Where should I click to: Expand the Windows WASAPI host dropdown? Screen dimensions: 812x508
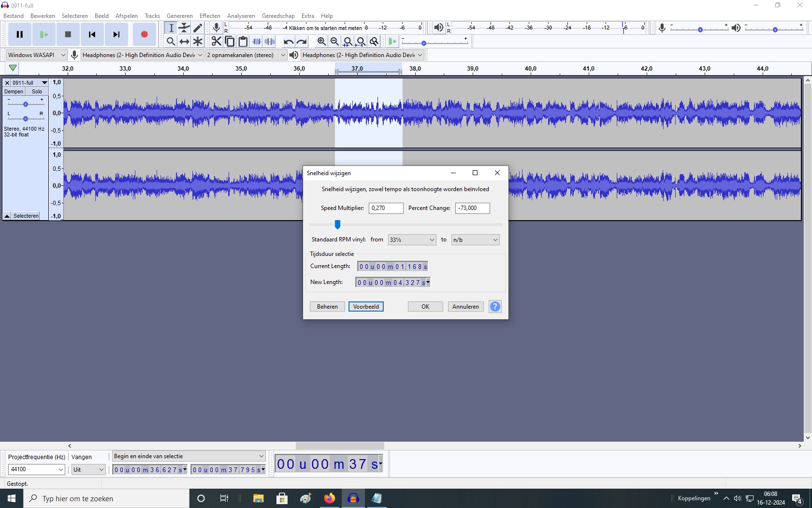pyautogui.click(x=36, y=55)
